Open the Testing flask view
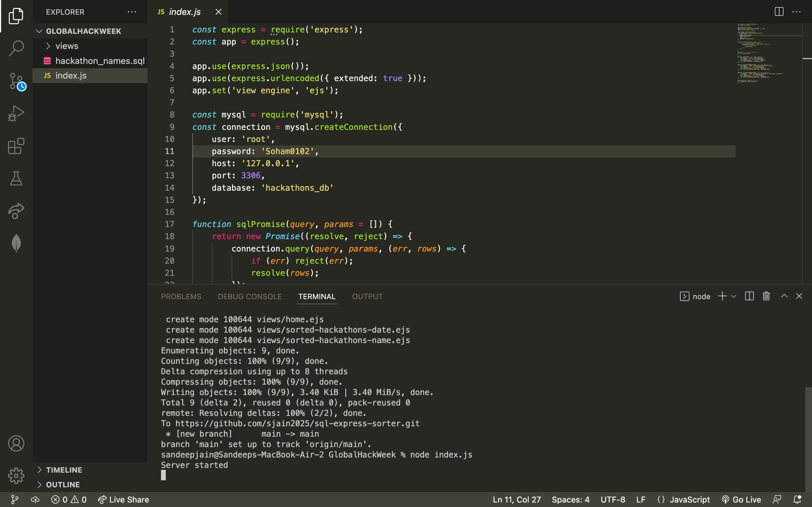812x507 pixels. click(x=16, y=178)
